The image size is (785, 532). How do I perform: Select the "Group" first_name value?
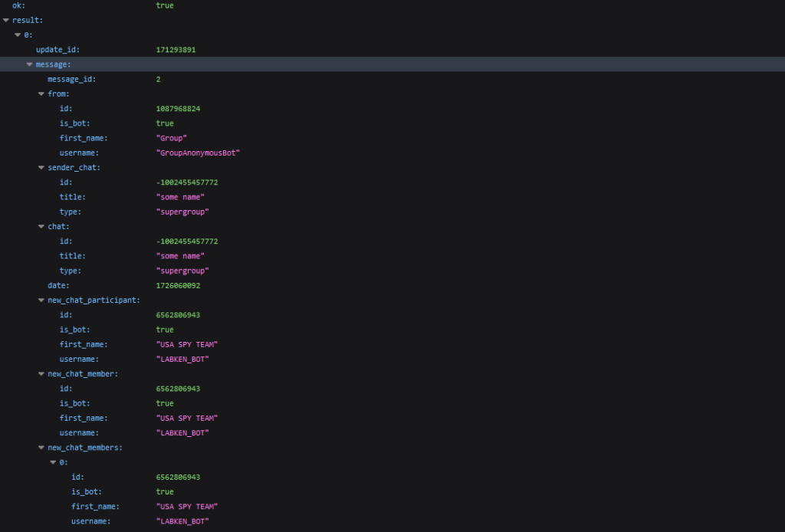coord(172,138)
